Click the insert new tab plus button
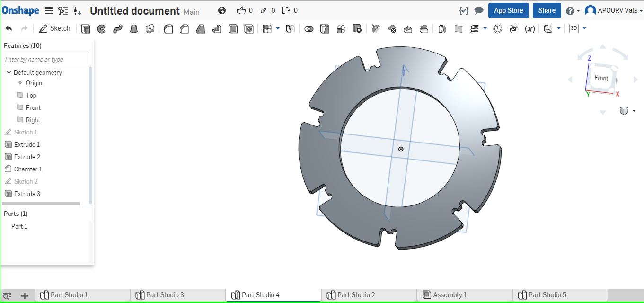 (25, 296)
